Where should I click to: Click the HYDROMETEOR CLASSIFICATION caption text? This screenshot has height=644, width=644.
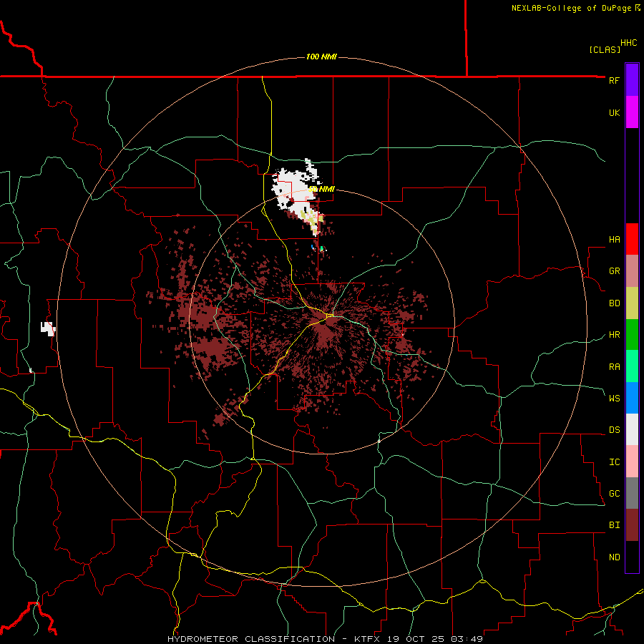pyautogui.click(x=251, y=639)
